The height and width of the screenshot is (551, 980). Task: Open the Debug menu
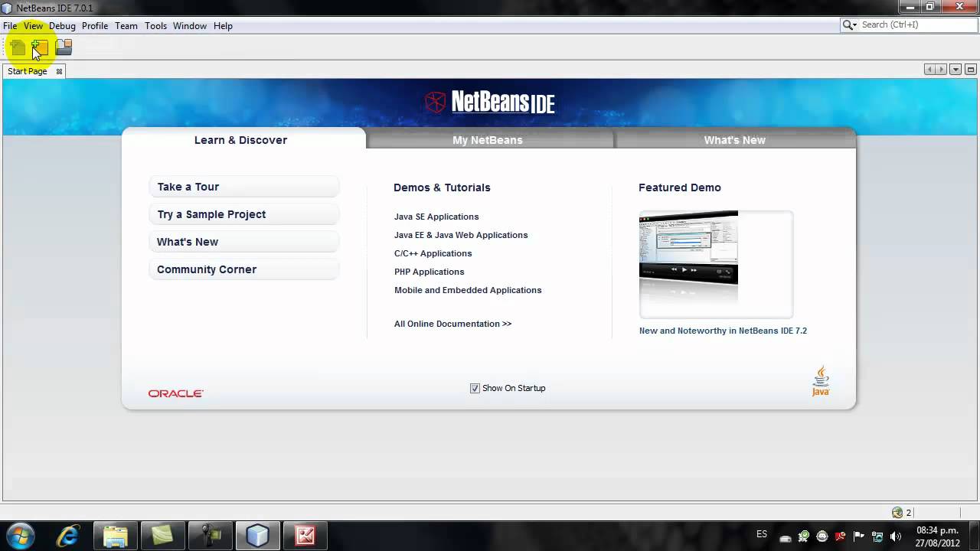pos(62,25)
